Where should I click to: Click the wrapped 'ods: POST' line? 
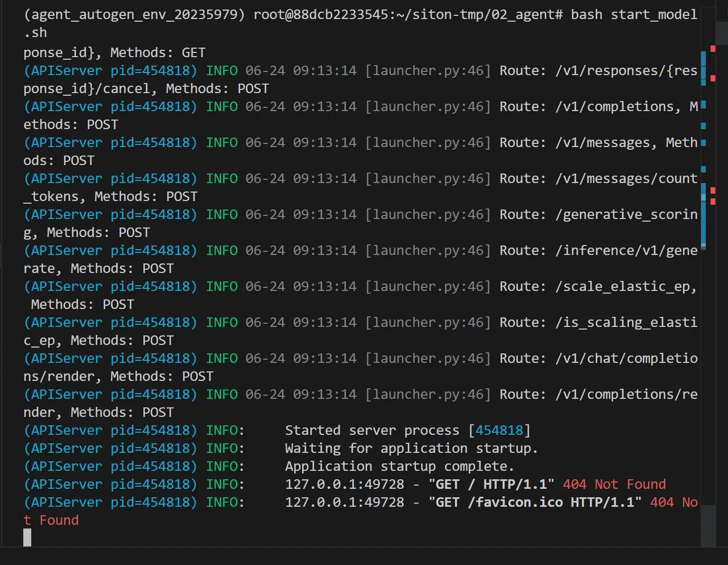(59, 160)
